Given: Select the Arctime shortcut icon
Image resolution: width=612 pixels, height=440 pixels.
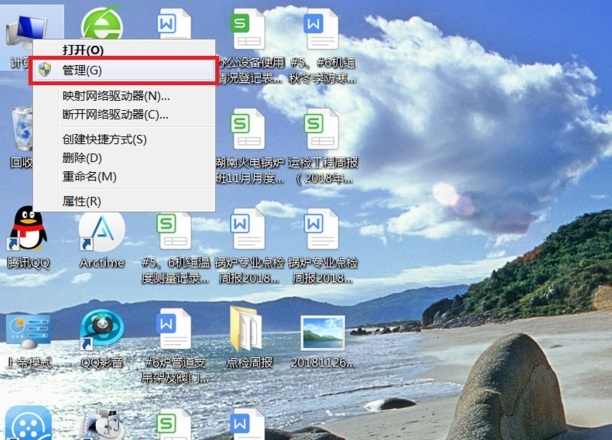Looking at the screenshot, I should pyautogui.click(x=102, y=231).
